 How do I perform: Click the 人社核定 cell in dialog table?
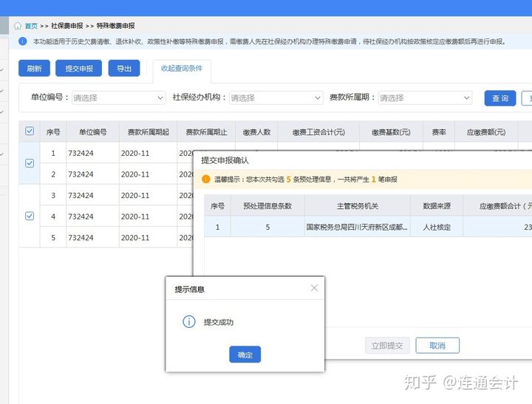[437, 227]
